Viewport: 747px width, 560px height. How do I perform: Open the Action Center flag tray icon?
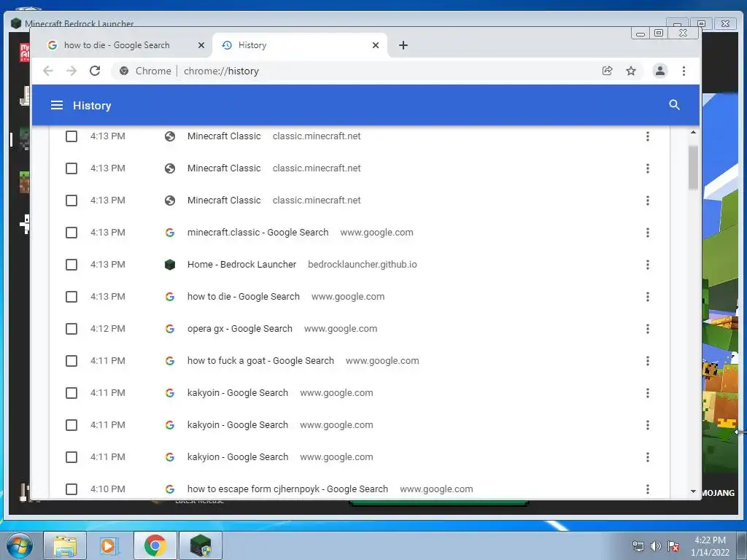click(673, 546)
